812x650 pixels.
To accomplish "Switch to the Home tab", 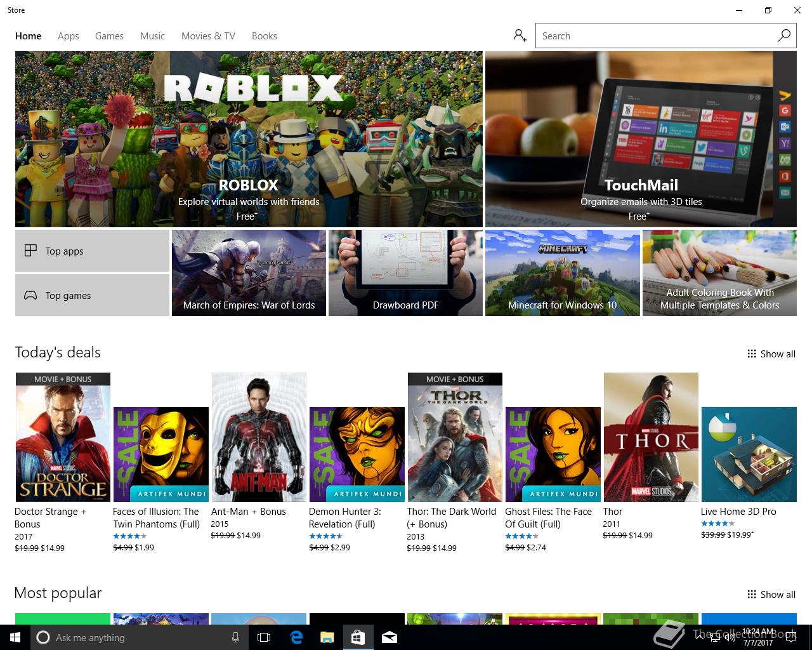I will pyautogui.click(x=28, y=36).
